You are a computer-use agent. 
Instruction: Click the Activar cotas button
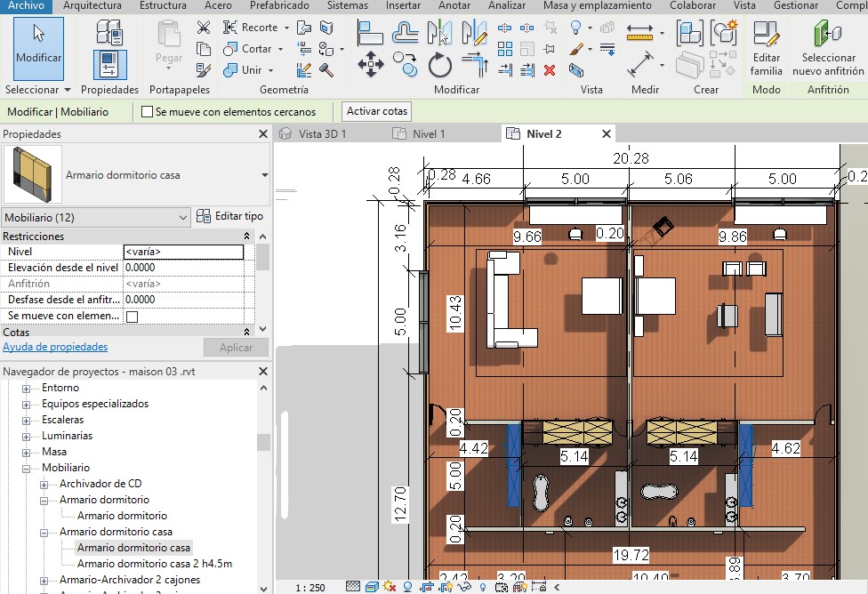[x=377, y=112]
